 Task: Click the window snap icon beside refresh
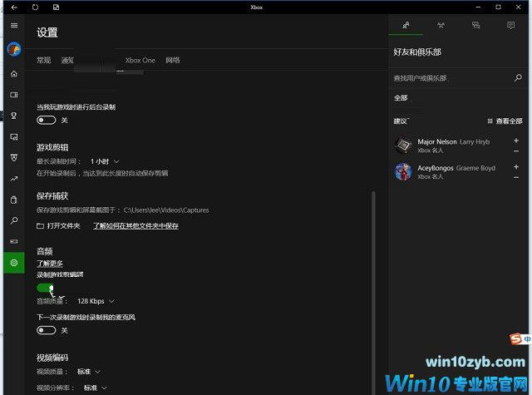pyautogui.click(x=56, y=7)
